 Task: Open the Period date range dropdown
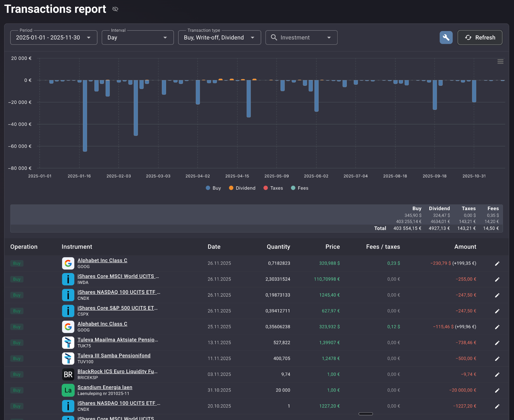pos(54,37)
